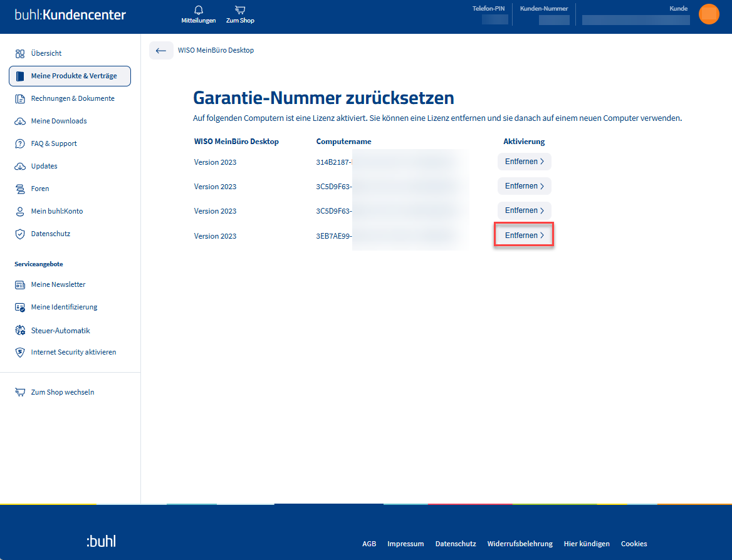This screenshot has height=560, width=732.
Task: Select Meine Produkte & Verträge menu item
Action: 70,76
